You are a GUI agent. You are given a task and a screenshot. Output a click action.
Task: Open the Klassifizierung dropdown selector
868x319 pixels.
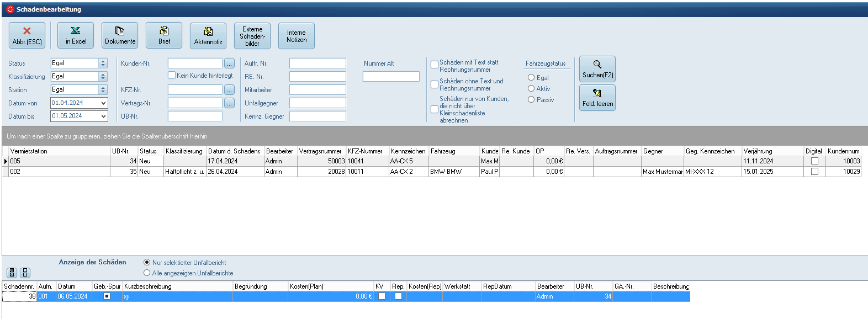click(x=103, y=77)
